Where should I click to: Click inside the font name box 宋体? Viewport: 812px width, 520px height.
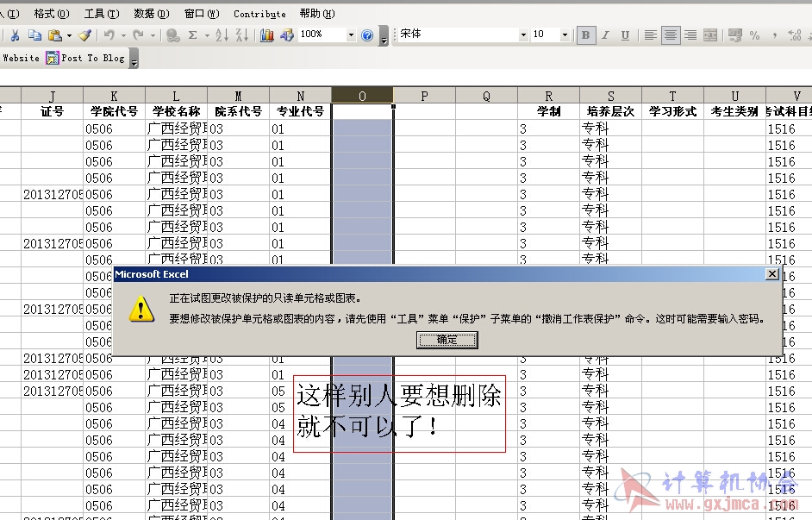coord(459,34)
